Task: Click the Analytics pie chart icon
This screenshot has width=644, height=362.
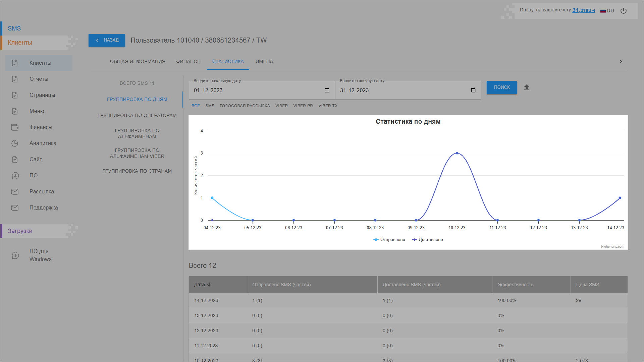Action: tap(15, 143)
